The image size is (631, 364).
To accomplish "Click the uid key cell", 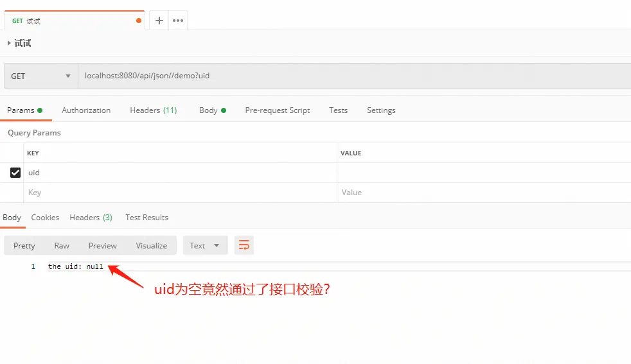I will click(180, 173).
